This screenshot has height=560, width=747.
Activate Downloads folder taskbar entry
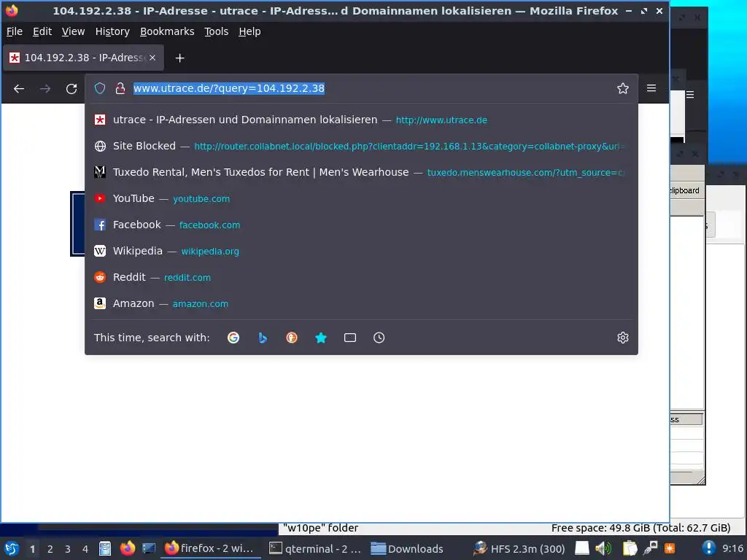coord(408,548)
